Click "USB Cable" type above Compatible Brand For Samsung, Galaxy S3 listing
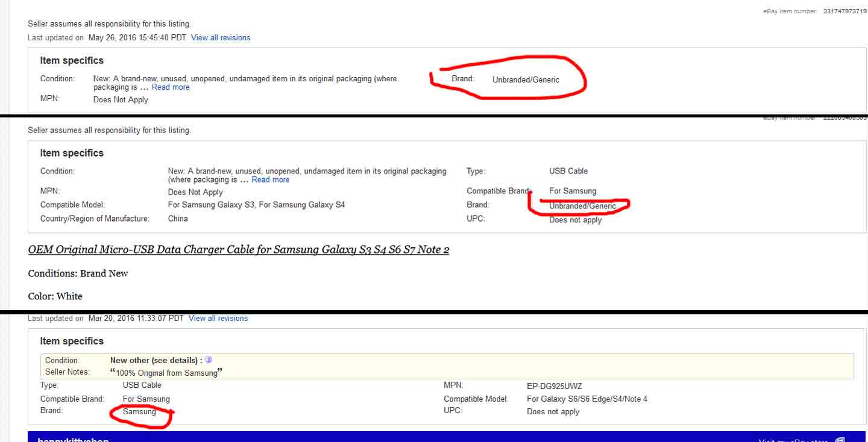The image size is (868, 442). [x=568, y=171]
